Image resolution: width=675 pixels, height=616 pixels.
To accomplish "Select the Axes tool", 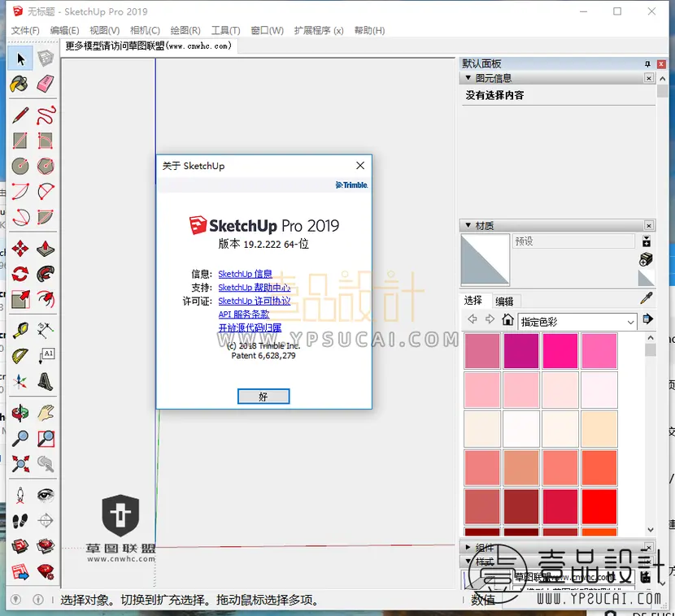I will coord(20,381).
